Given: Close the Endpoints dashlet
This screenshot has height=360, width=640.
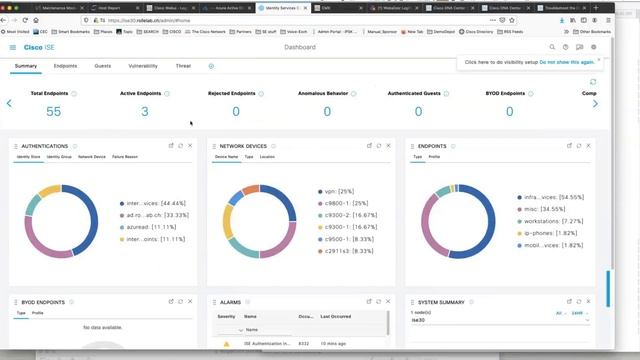Looking at the screenshot, I should [x=588, y=146].
